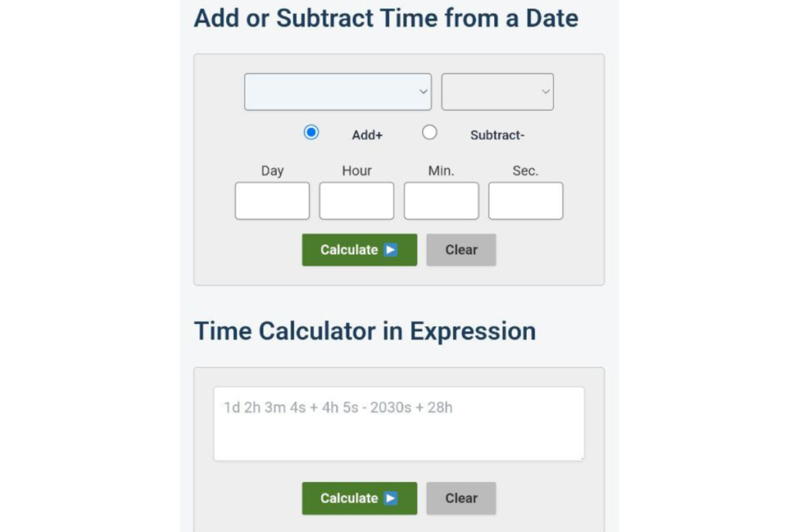The height and width of the screenshot is (532, 798).
Task: Click the Subtract- label text
Action: (x=497, y=135)
